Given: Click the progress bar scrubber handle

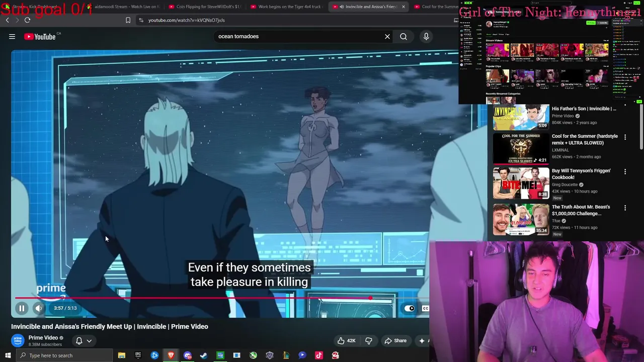Looking at the screenshot, I should 370,298.
